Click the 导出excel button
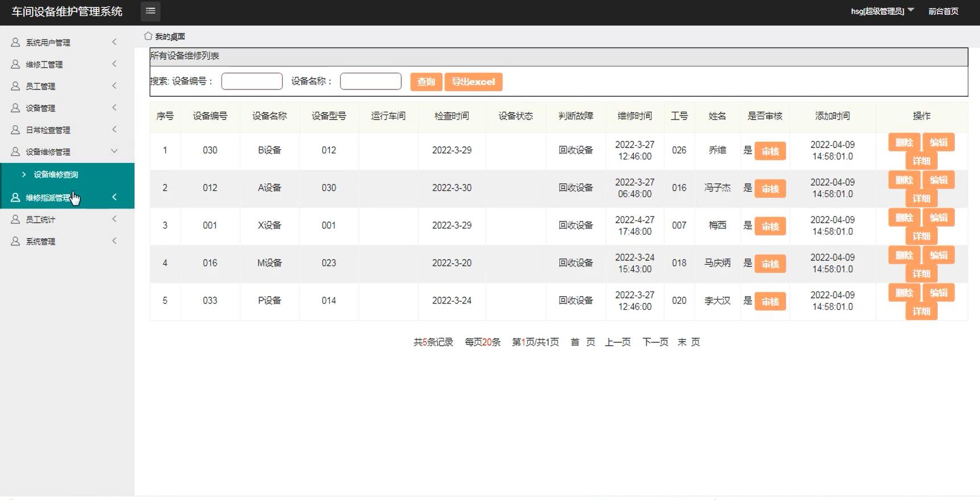 (x=473, y=82)
